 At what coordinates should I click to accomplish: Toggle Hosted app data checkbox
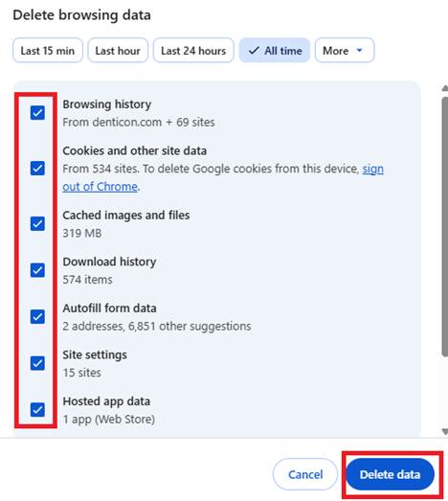click(37, 410)
